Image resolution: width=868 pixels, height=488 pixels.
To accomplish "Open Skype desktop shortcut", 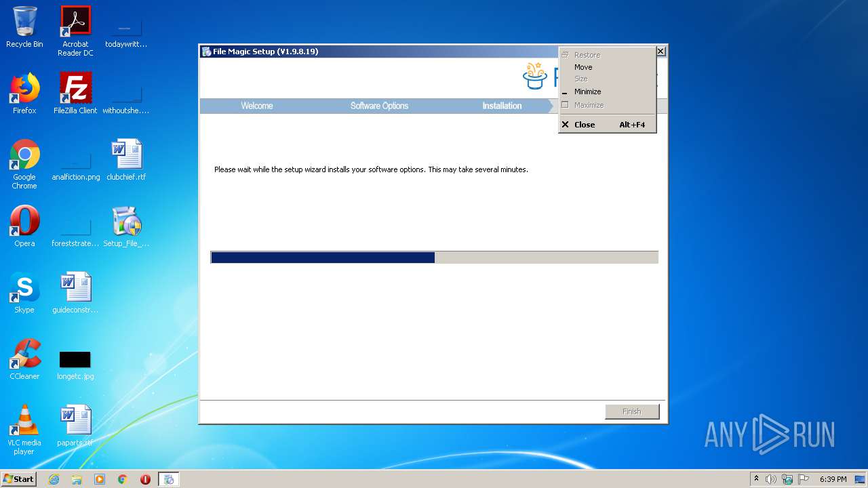I will [24, 293].
